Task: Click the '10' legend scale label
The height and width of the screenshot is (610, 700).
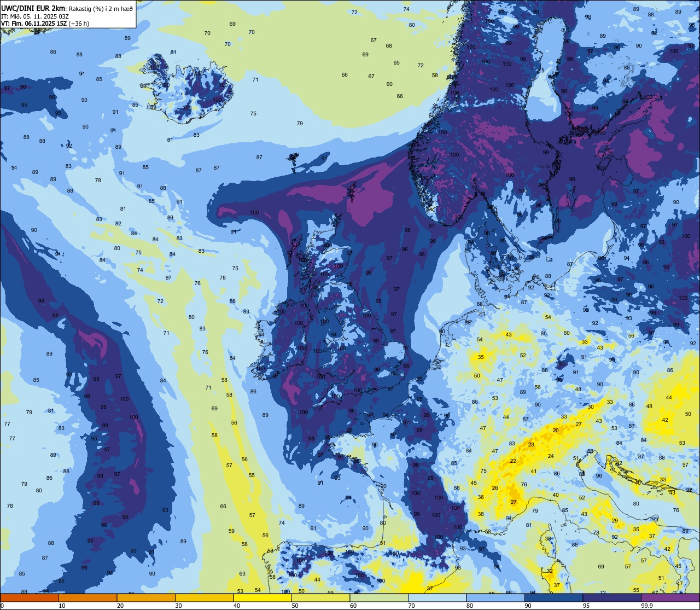Action: (x=62, y=606)
